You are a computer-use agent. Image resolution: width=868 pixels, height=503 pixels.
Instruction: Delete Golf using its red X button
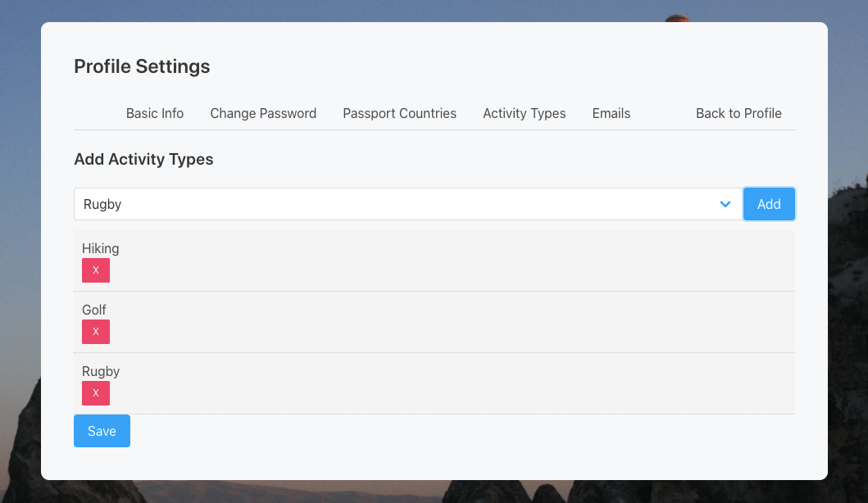(x=96, y=332)
